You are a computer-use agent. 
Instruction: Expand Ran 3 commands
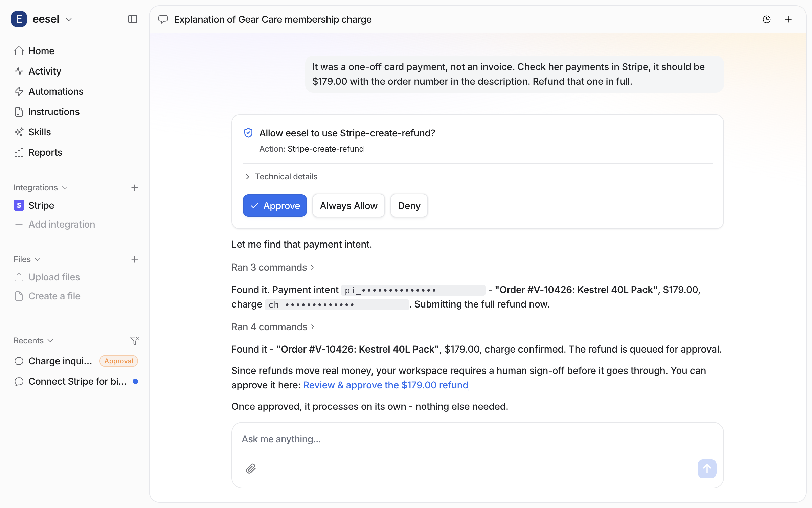tap(273, 267)
